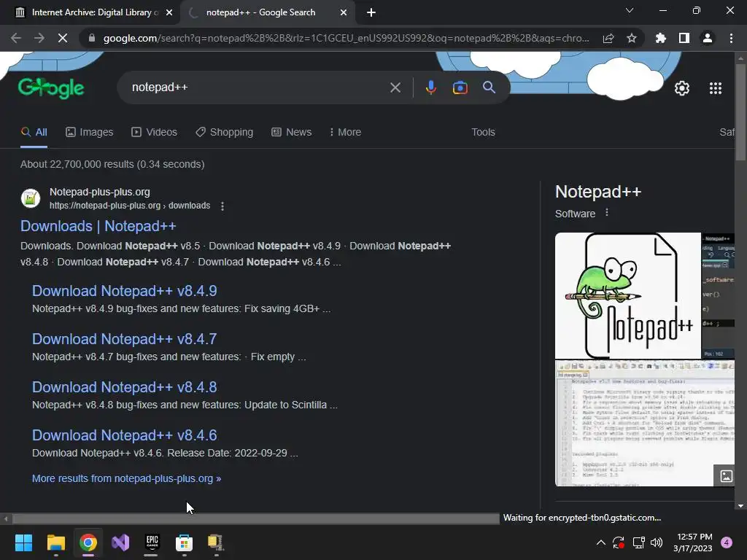Click the Notepad++ knowledge panel title
This screenshot has width=747, height=560.
pos(598,192)
